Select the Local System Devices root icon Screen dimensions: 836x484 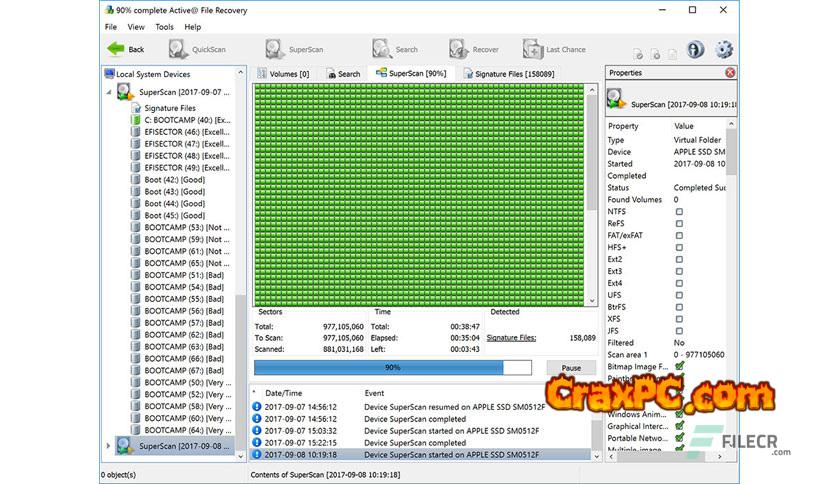tap(109, 74)
